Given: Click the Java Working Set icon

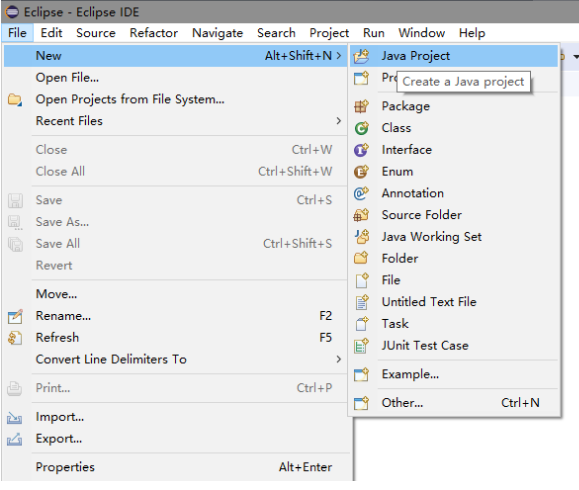Looking at the screenshot, I should click(361, 237).
